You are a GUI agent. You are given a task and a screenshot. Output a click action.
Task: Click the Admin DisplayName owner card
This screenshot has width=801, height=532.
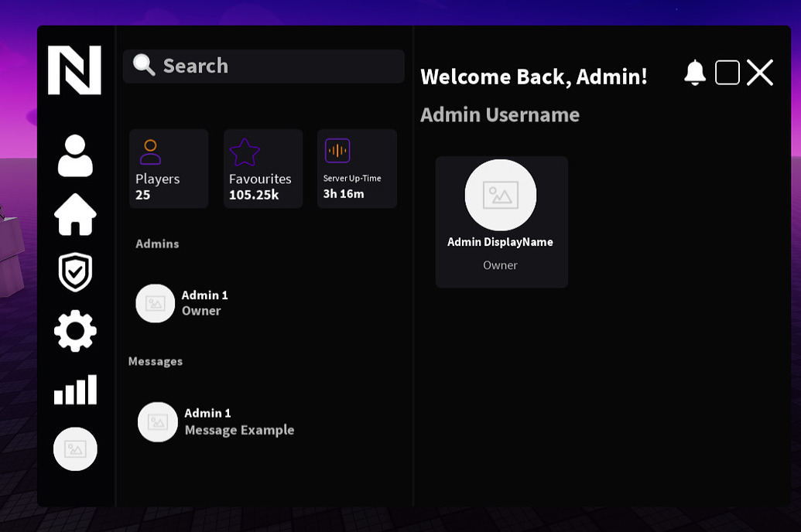pos(501,222)
